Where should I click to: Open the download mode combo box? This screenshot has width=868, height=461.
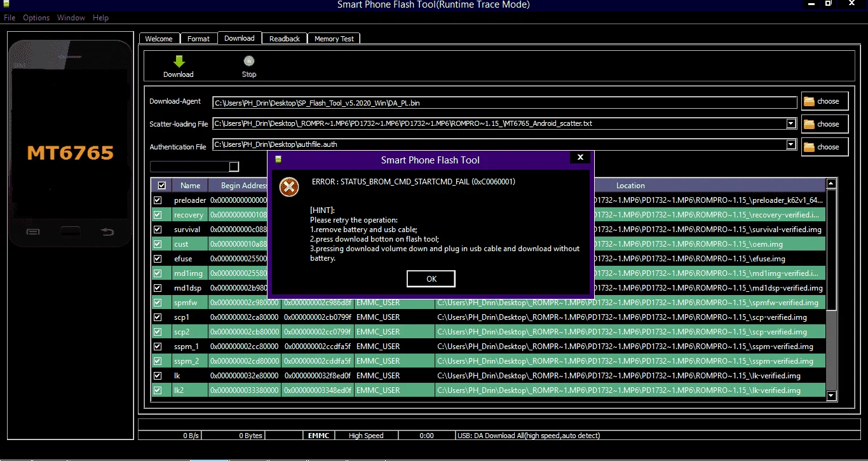[194, 167]
